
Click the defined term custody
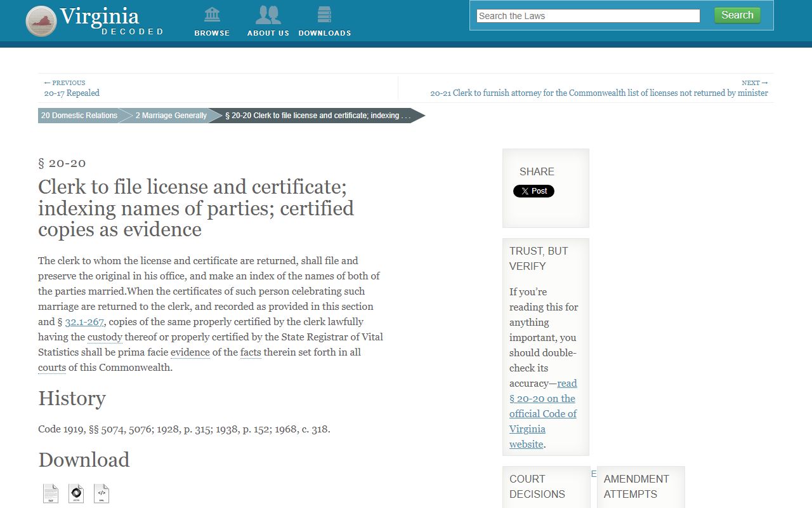[x=105, y=337]
